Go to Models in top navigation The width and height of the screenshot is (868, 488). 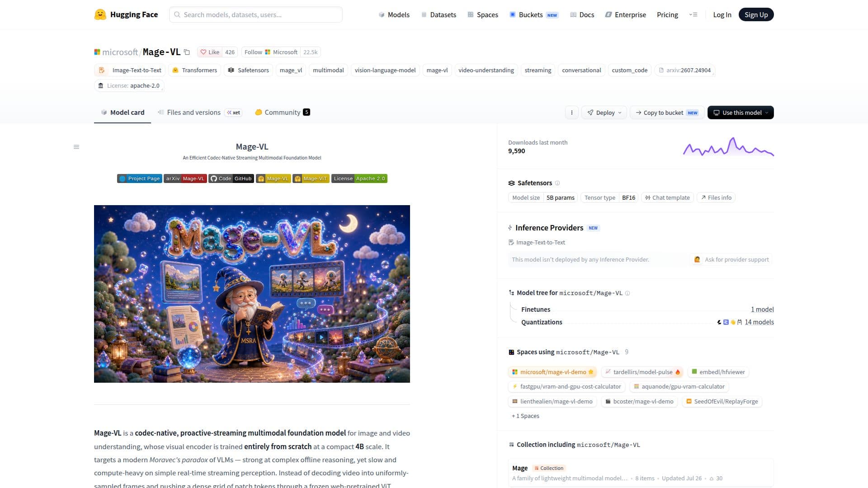pyautogui.click(x=394, y=14)
